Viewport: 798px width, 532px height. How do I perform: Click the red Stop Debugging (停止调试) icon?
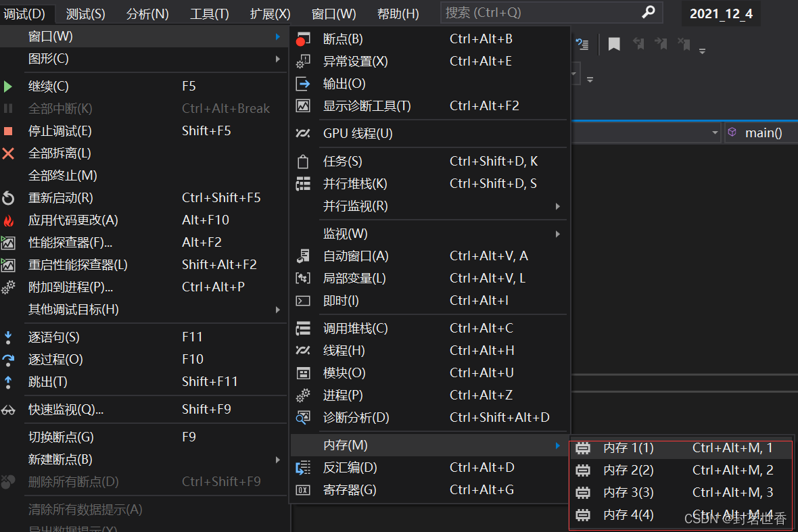click(x=8, y=131)
